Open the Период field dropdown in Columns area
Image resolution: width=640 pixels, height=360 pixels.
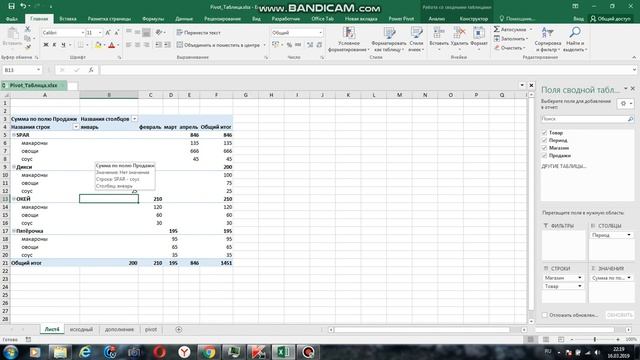[x=629, y=235]
